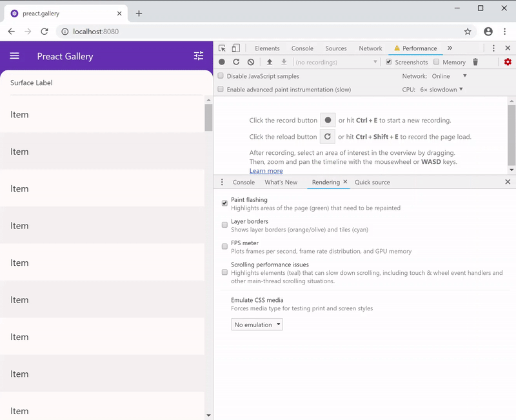
Task: Click the gallery list scroll-down arrow
Action: 208,415
